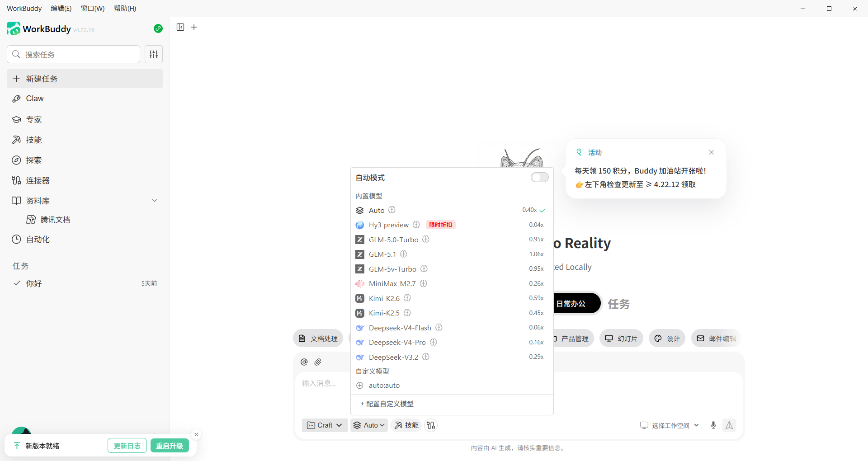Click the 重启升级 button

click(170, 446)
